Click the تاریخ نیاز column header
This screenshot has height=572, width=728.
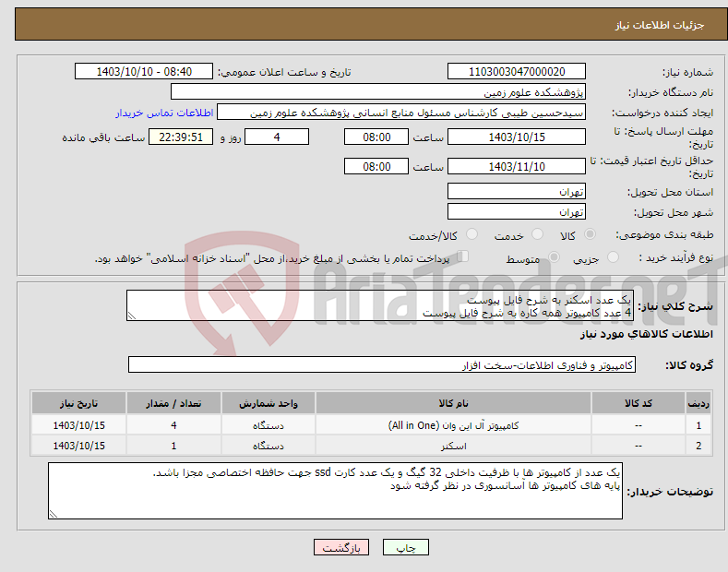[79, 403]
